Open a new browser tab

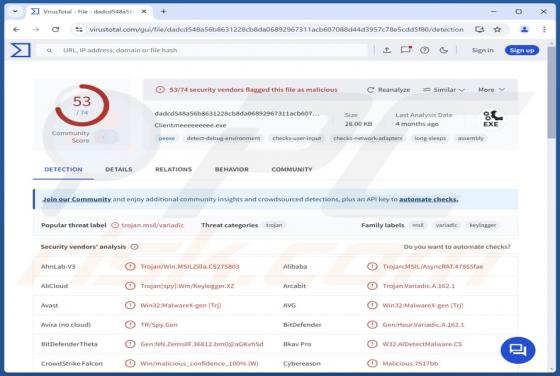click(163, 11)
